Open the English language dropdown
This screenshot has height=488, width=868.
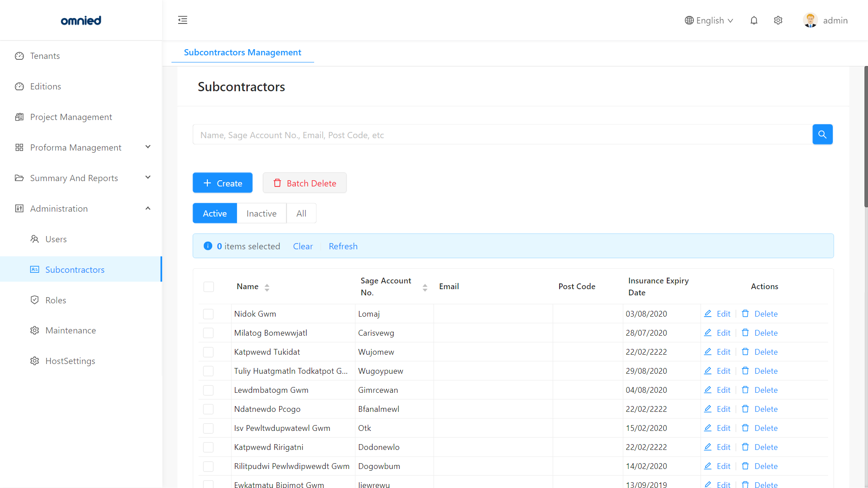[x=709, y=20]
